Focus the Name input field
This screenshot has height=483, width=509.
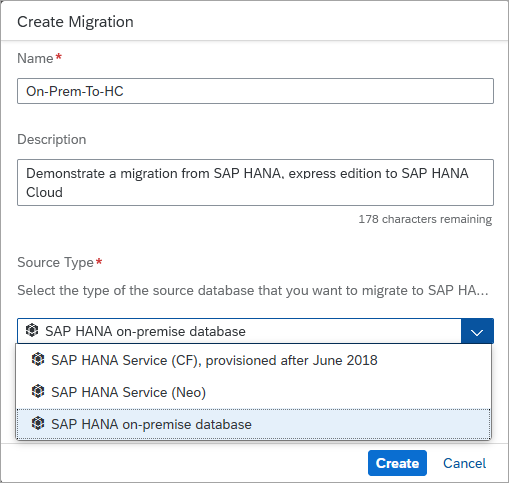(255, 91)
